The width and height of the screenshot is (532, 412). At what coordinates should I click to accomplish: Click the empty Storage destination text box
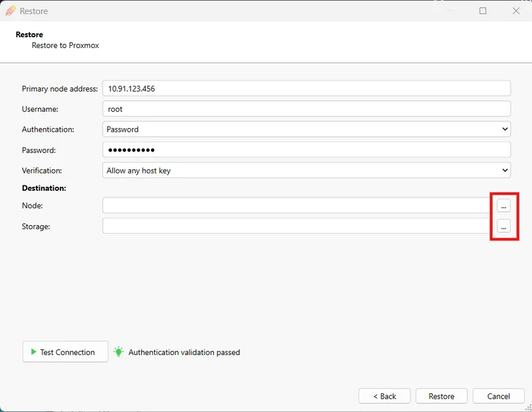click(296, 227)
